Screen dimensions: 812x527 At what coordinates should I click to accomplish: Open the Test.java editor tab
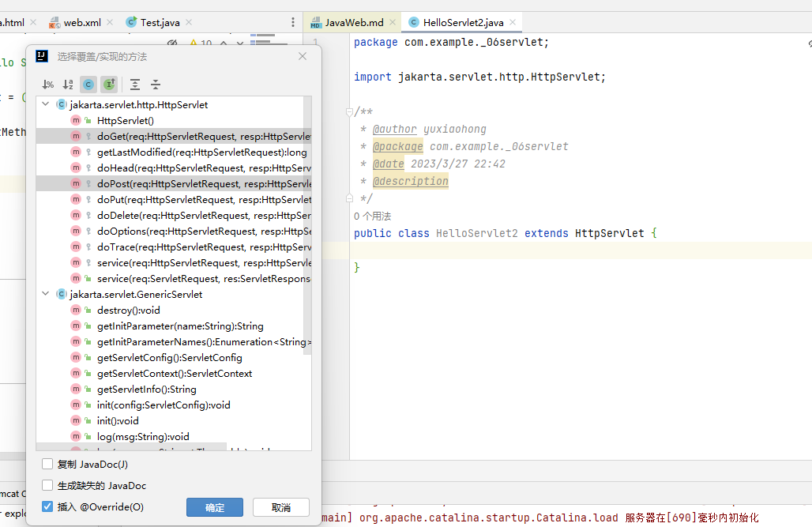[x=160, y=23]
